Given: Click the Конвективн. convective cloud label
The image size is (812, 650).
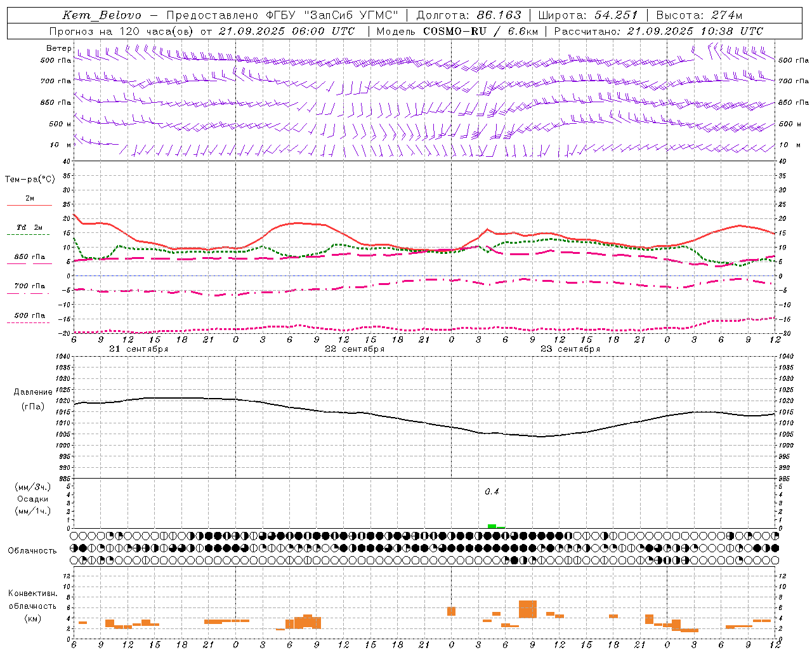Looking at the screenshot, I should 32,594.
